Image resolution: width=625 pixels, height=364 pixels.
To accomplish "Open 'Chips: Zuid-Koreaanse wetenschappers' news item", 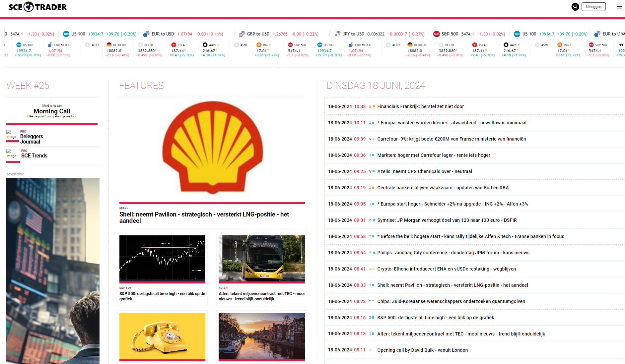I will (x=451, y=301).
